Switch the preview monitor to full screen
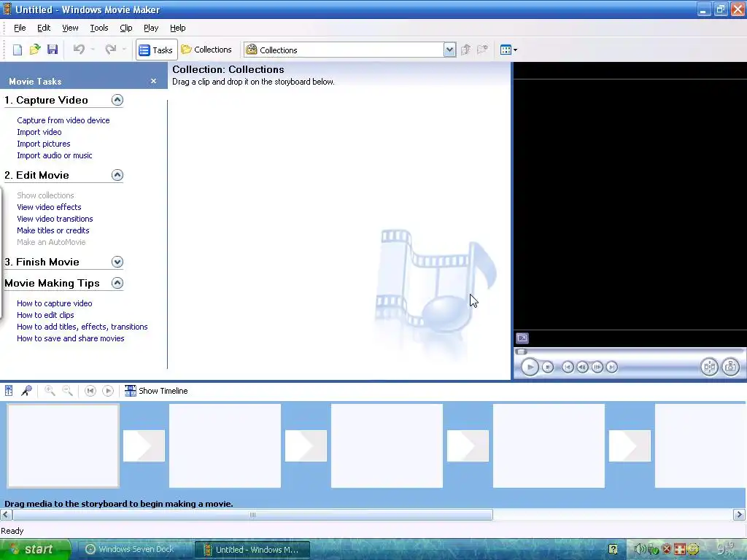Viewport: 747px width, 560px height. point(522,338)
